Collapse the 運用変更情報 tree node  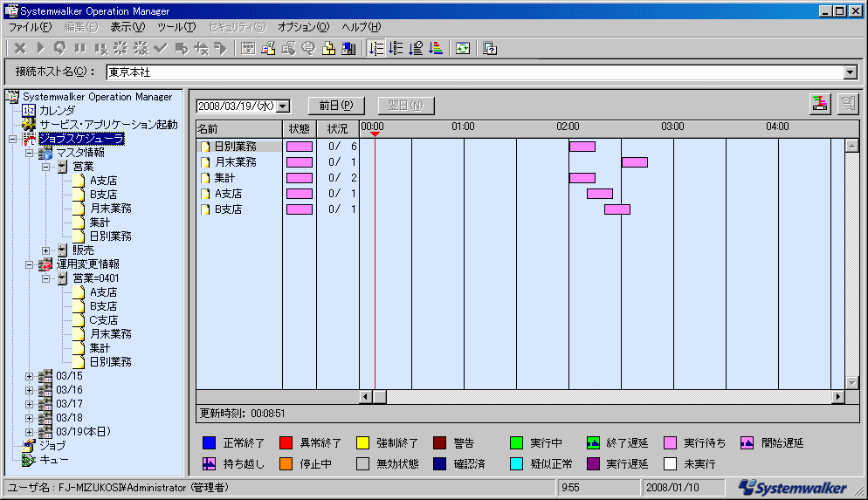coord(29,265)
